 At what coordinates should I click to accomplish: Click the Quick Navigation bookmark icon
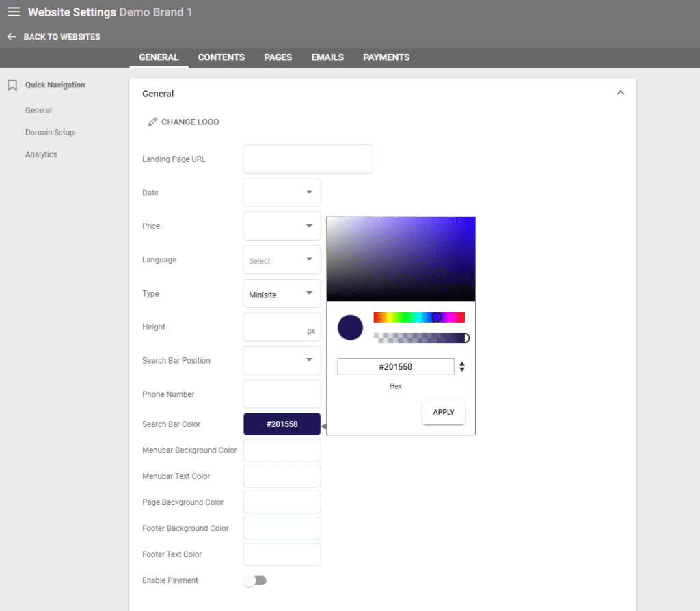pos(12,85)
